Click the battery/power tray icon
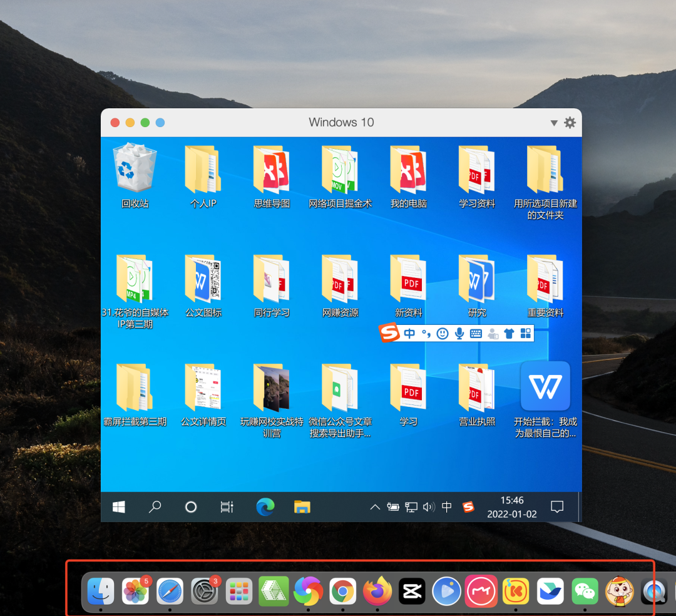The height and width of the screenshot is (616, 676). [x=392, y=507]
